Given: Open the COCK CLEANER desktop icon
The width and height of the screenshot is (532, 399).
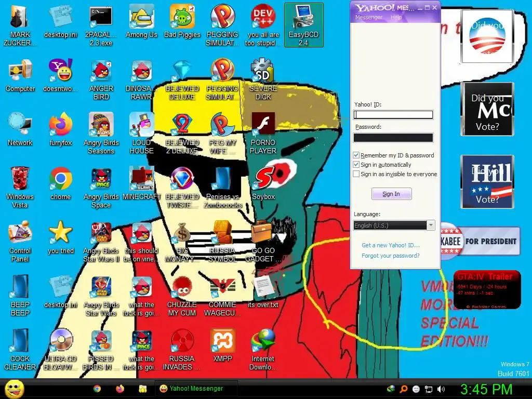Looking at the screenshot, I should pos(20,350).
